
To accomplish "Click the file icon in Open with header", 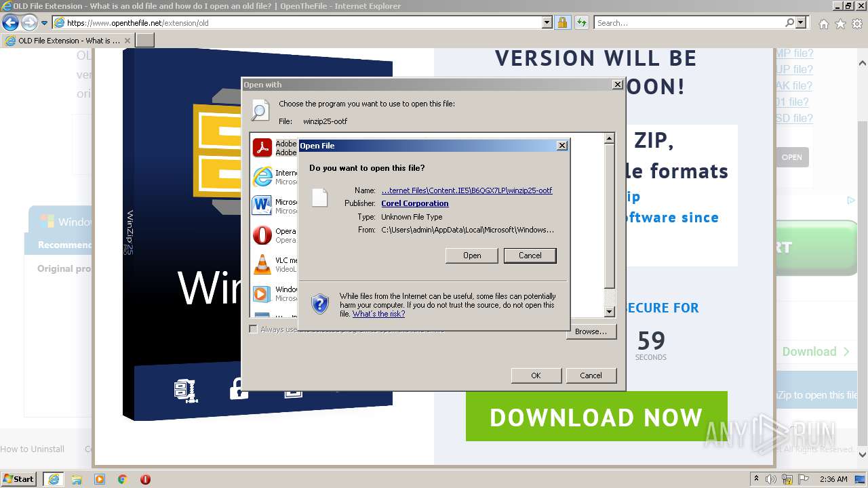I will 260,110.
